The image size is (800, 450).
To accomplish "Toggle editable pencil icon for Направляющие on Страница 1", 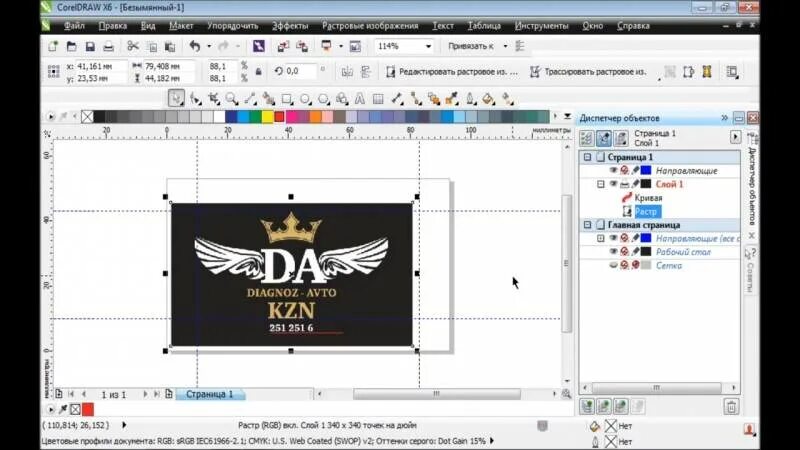I will [x=635, y=170].
